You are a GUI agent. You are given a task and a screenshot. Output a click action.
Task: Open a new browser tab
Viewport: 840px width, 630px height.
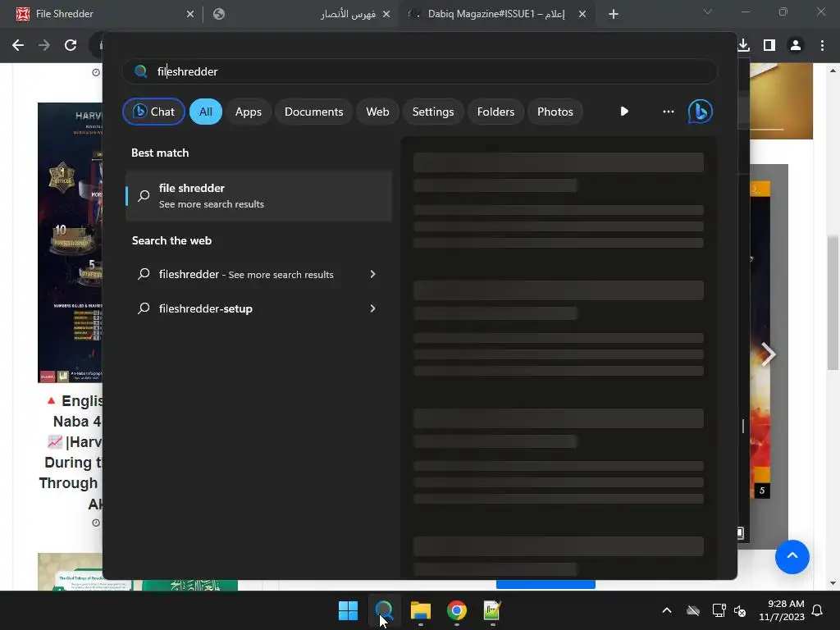tap(614, 14)
